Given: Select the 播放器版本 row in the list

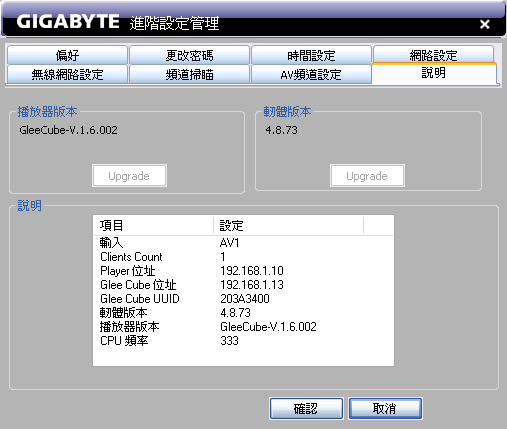Looking at the screenshot, I should pyautogui.click(x=243, y=327).
